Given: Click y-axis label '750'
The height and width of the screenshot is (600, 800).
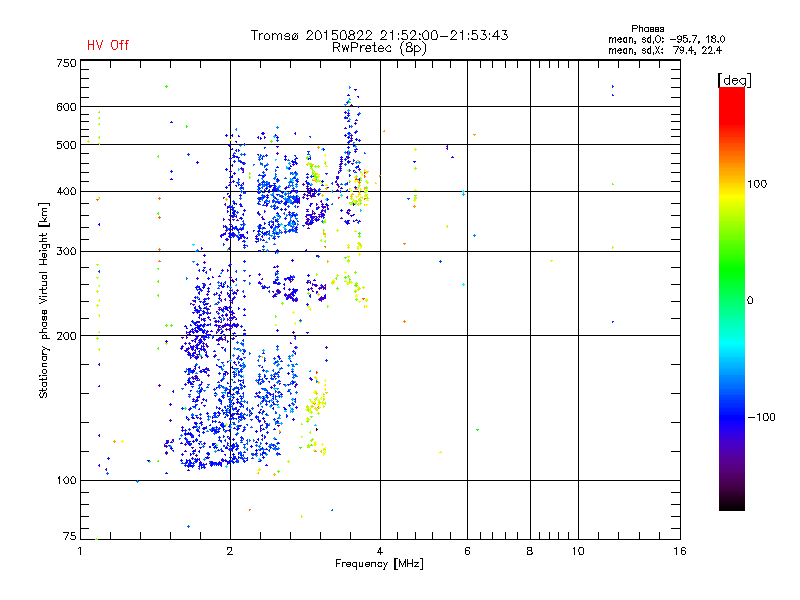Looking at the screenshot, I should [x=66, y=63].
